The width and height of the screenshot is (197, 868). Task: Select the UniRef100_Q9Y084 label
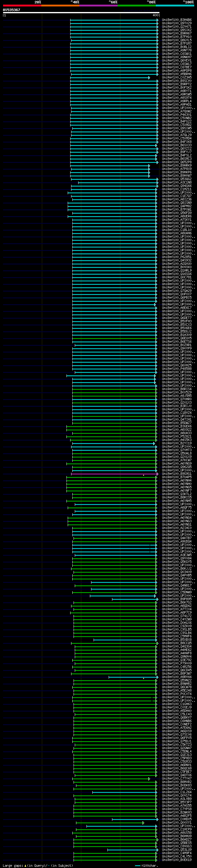(177, 558)
